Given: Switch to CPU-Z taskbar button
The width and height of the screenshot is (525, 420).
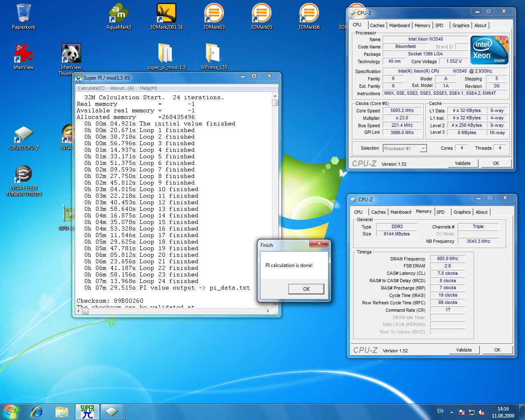Looking at the screenshot, I should (112, 412).
